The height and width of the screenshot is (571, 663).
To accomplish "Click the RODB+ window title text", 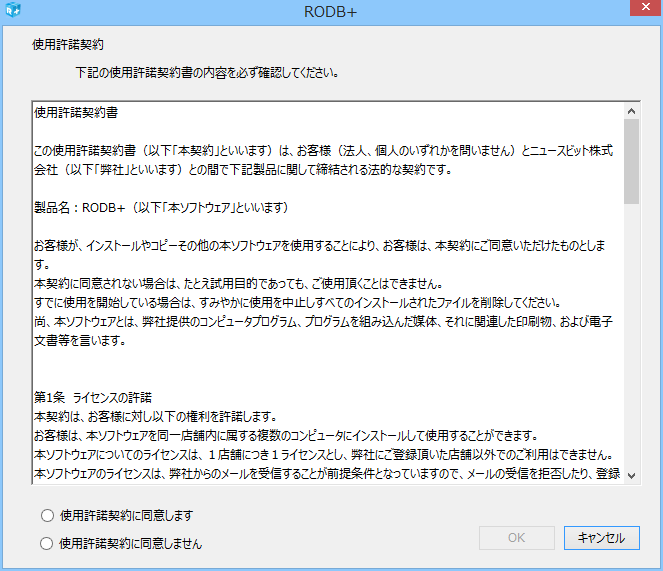I will point(331,12).
